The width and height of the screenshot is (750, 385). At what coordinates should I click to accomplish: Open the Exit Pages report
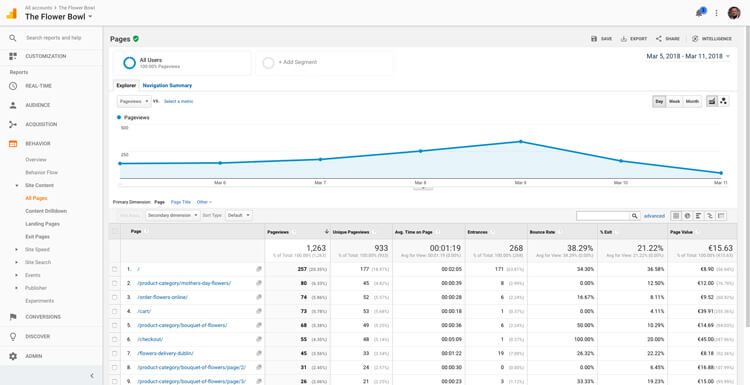point(37,237)
